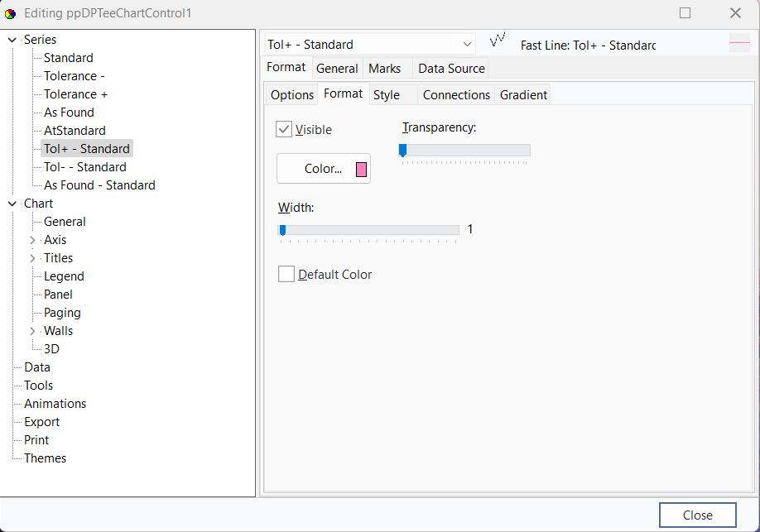Click the pink line preview swatch
The width and height of the screenshot is (760, 532).
tap(738, 44)
